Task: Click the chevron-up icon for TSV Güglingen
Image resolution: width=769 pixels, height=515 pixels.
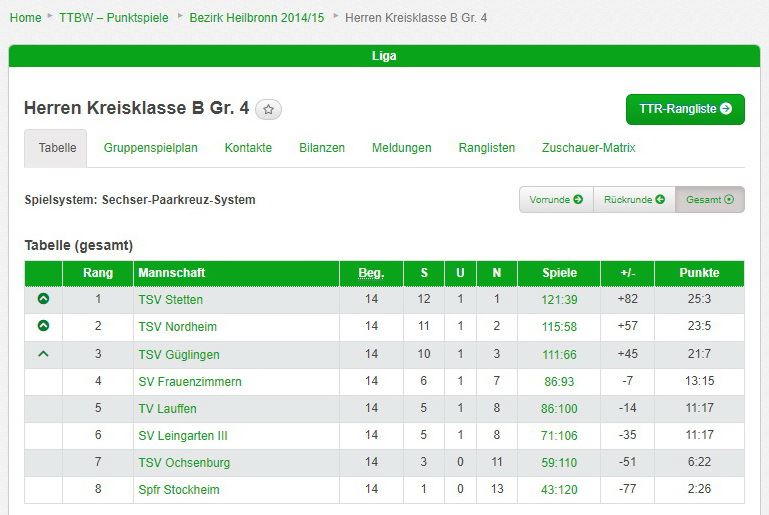Action: click(44, 353)
